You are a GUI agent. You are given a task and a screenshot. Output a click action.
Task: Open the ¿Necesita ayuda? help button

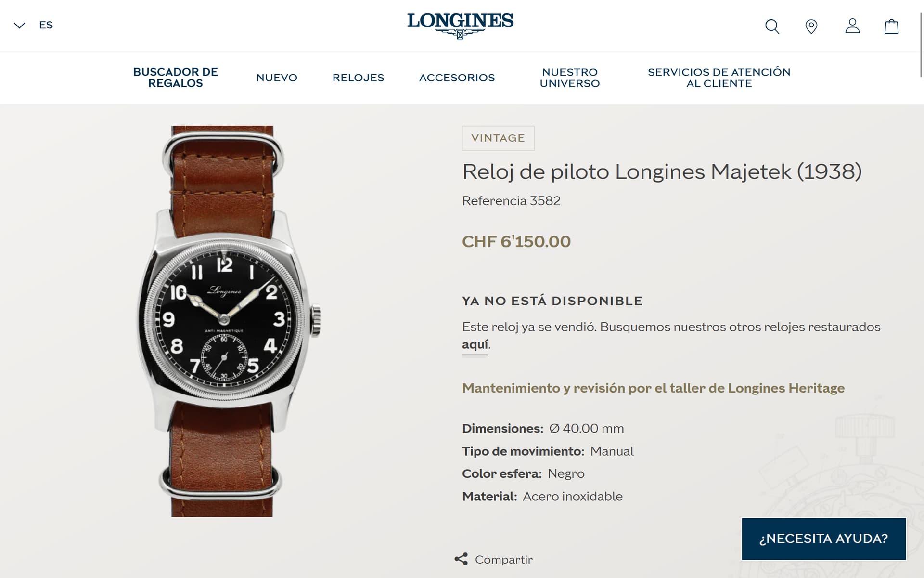click(823, 539)
